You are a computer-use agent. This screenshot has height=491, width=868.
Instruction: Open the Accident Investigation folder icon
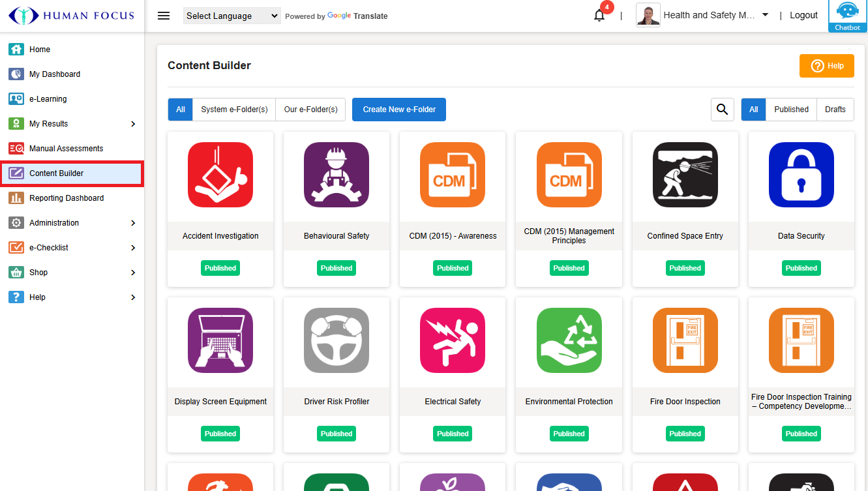(220, 175)
